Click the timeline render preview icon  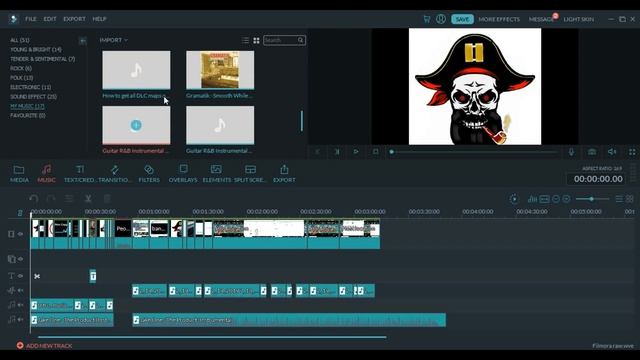514,199
